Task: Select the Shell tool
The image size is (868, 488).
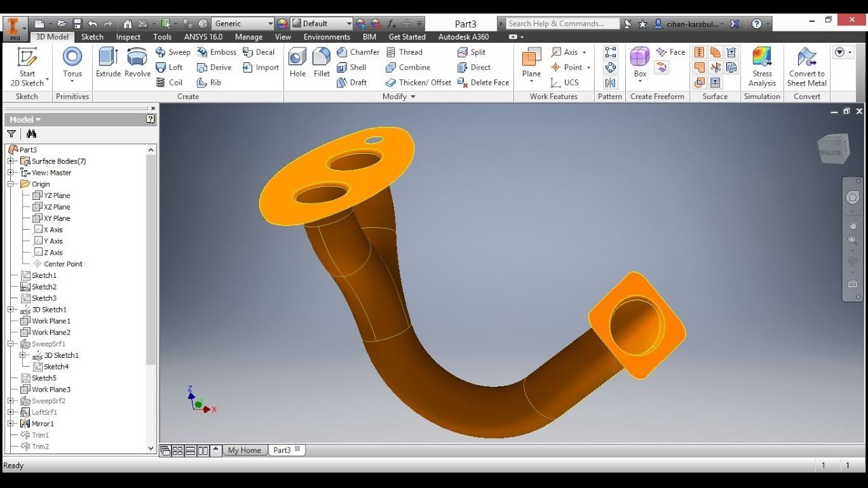Action: pyautogui.click(x=351, y=67)
